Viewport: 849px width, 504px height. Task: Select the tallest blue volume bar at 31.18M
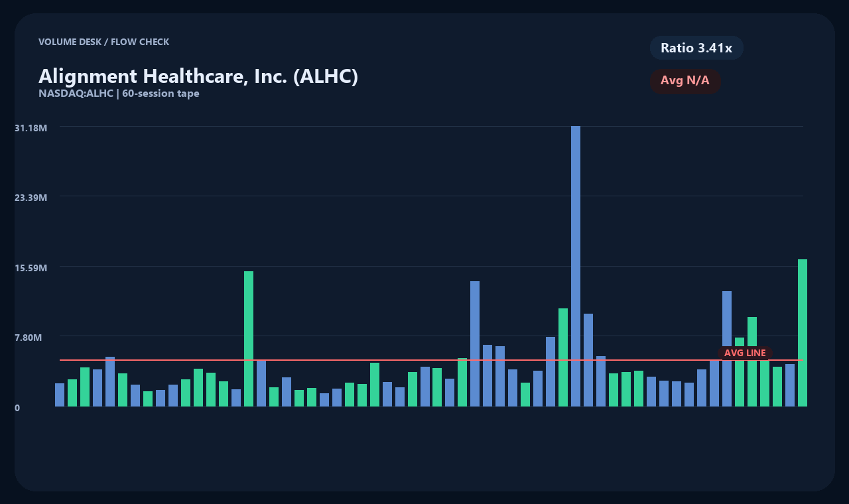(576, 266)
